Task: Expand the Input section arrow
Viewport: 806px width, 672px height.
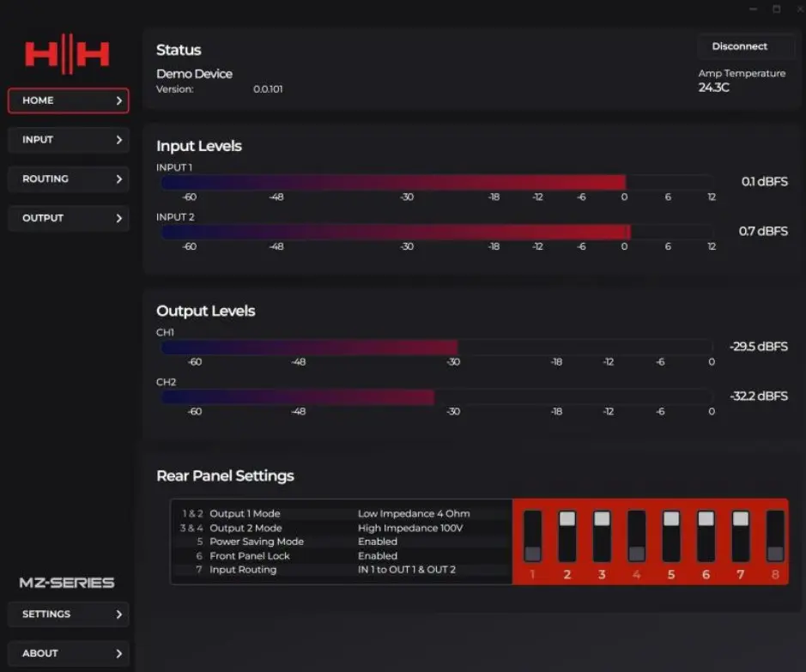Action: point(118,140)
